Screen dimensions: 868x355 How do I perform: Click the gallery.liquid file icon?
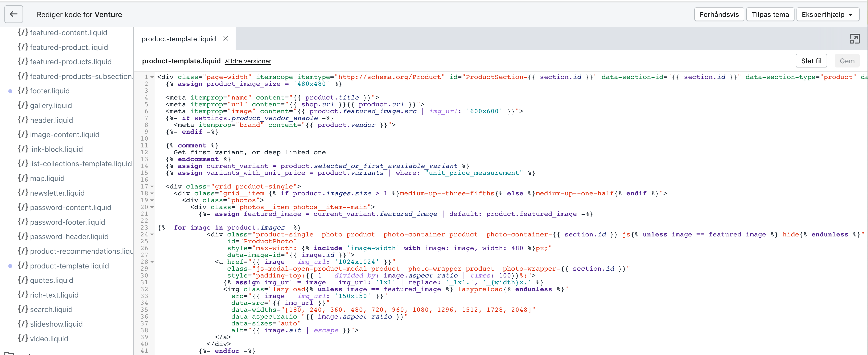(23, 105)
